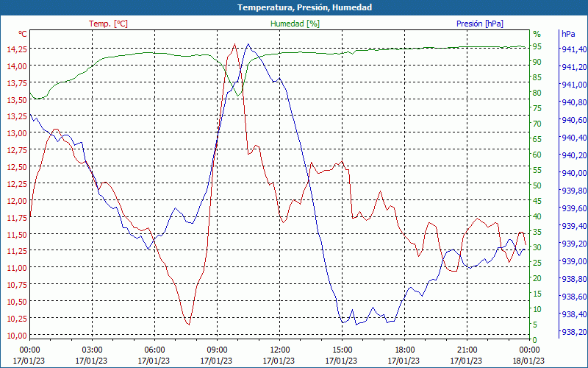Click the 939,60 pressure axis value
Screen dimensions: 588x368
pos(574,208)
